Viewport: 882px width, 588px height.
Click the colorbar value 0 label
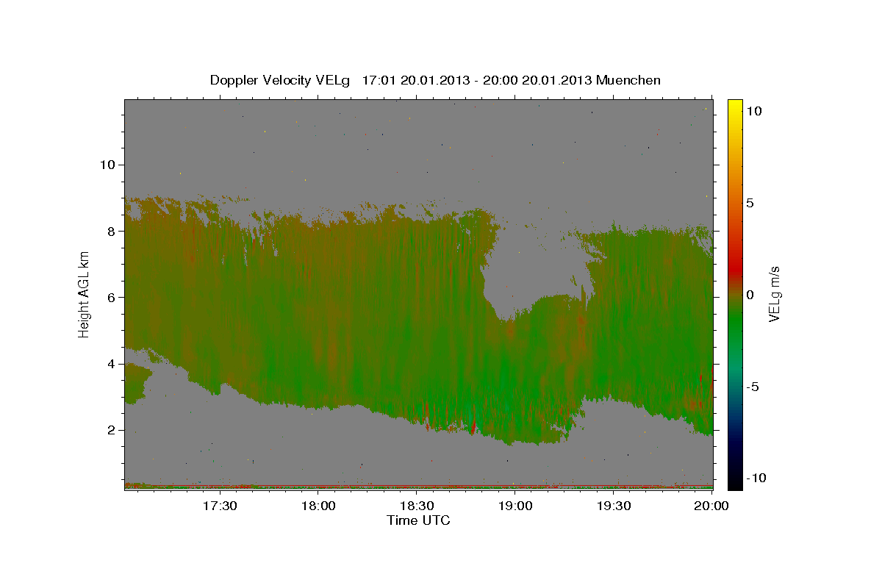click(750, 295)
